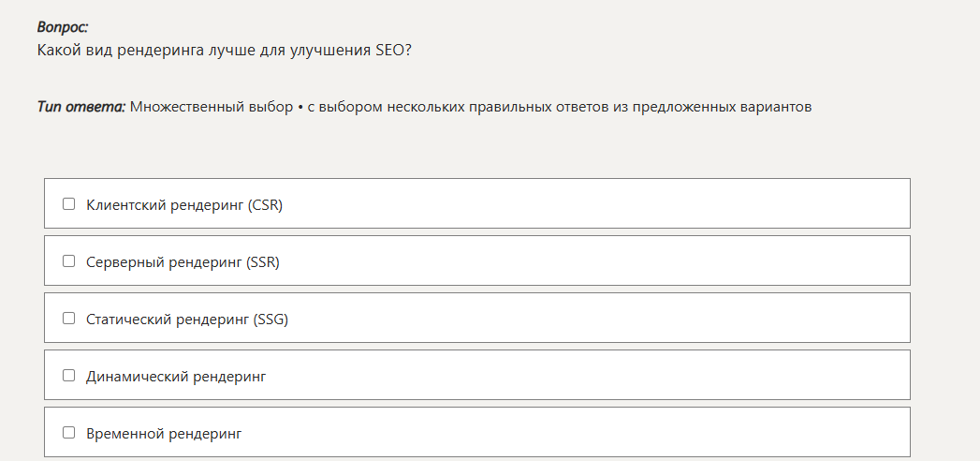Click the question text about SEO rendering

(x=225, y=50)
